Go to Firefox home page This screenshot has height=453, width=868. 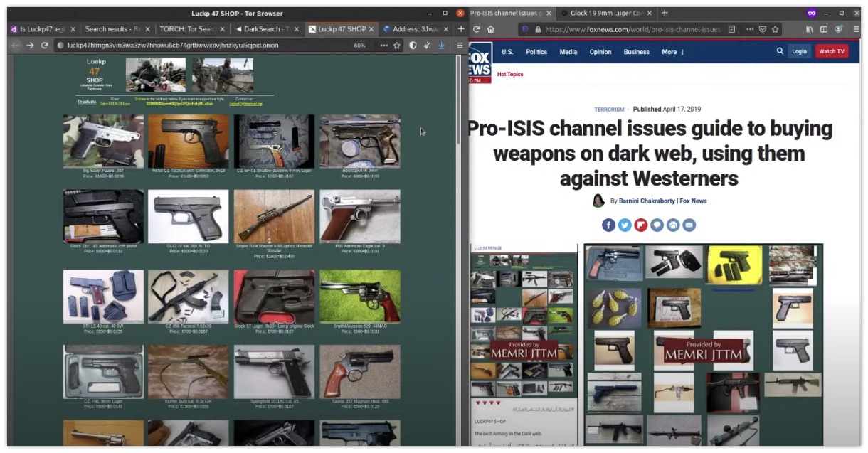click(x=491, y=29)
